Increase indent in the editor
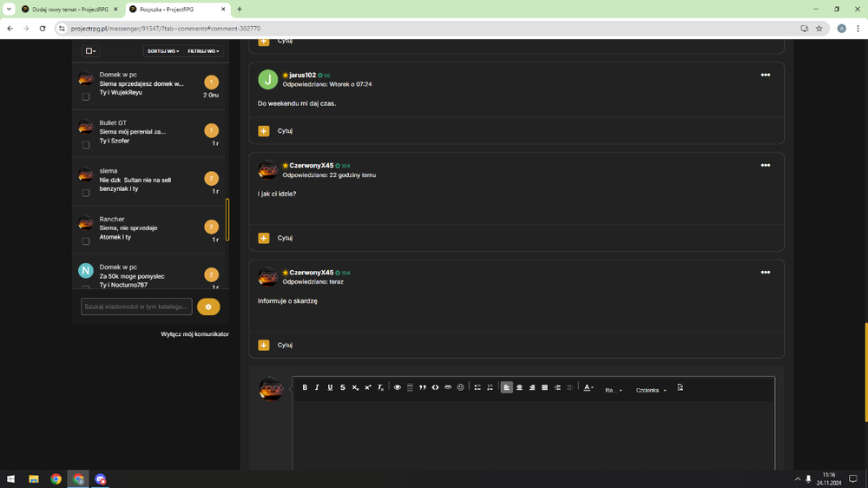 557,388
